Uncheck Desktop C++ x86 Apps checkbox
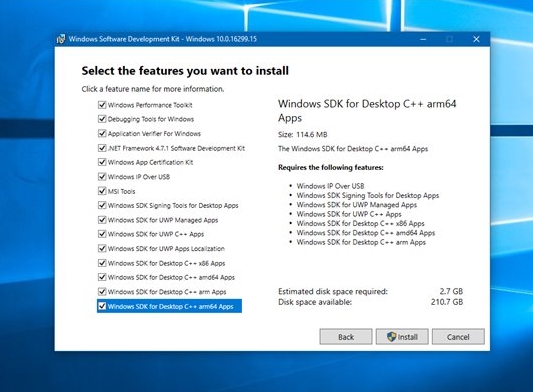Screen dimensions: 533x392 102,263
